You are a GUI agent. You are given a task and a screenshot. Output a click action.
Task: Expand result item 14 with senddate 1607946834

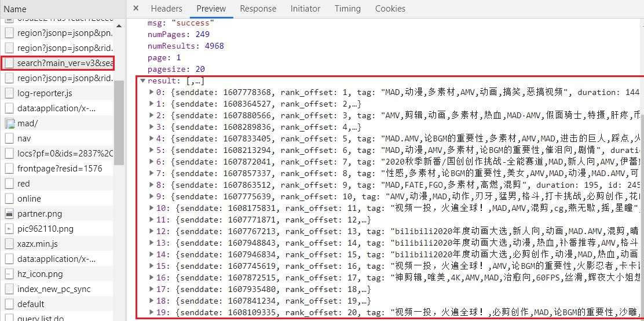152,254
